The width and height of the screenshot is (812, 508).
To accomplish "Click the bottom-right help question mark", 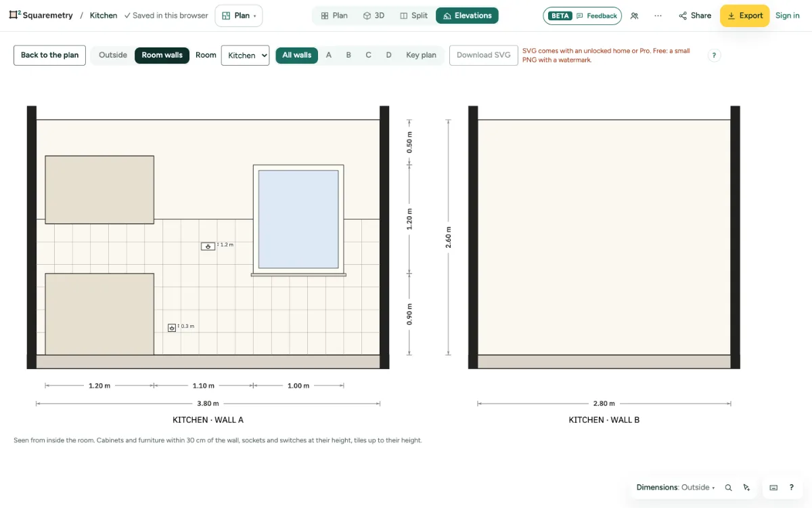I will click(x=792, y=488).
